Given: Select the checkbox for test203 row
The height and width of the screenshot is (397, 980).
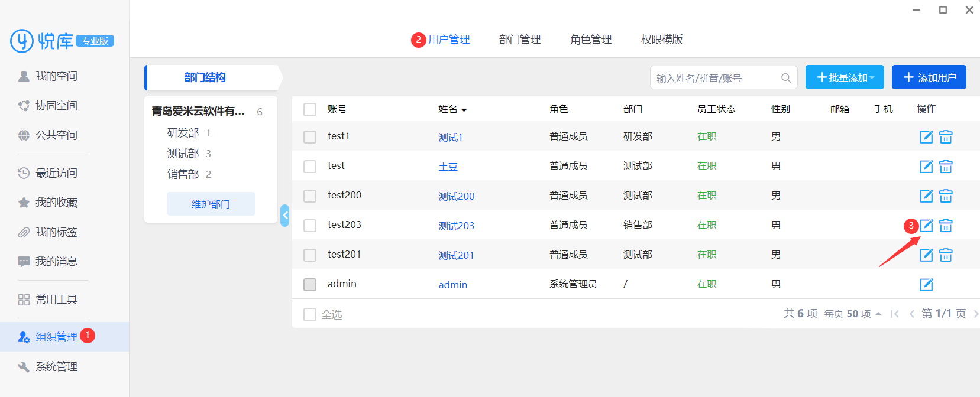Looking at the screenshot, I should [310, 226].
